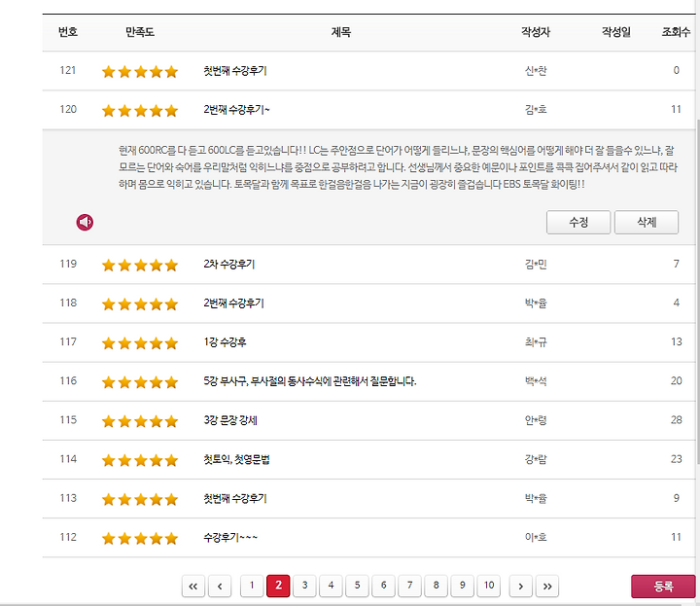Expand review titled 3강 문장 강세
Image resolution: width=700 pixels, height=606 pixels.
(x=230, y=420)
